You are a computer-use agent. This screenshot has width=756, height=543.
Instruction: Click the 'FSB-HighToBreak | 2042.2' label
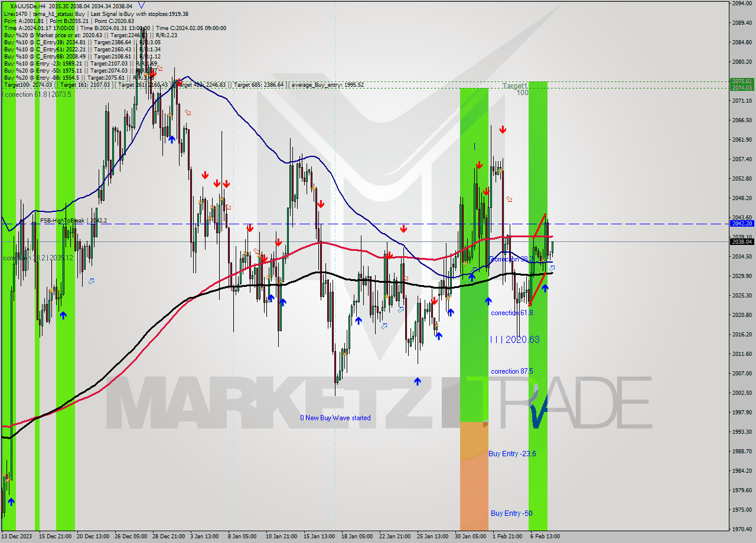coord(73,221)
